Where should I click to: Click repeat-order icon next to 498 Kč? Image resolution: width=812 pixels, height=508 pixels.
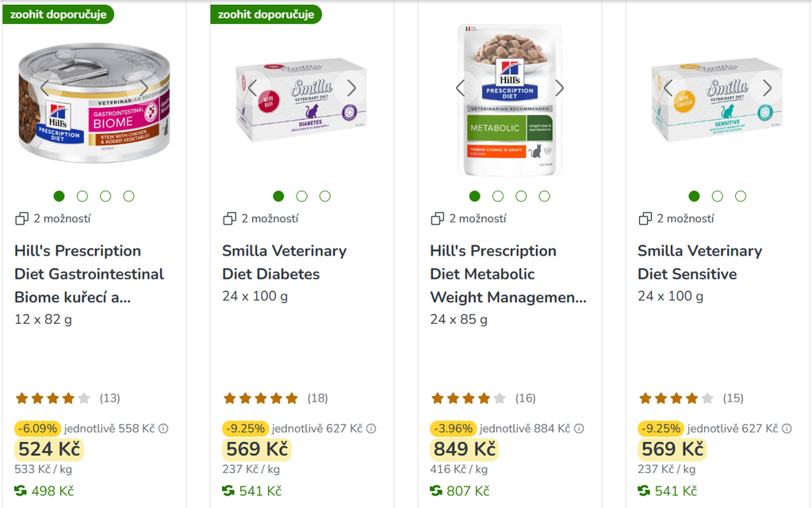point(20,491)
